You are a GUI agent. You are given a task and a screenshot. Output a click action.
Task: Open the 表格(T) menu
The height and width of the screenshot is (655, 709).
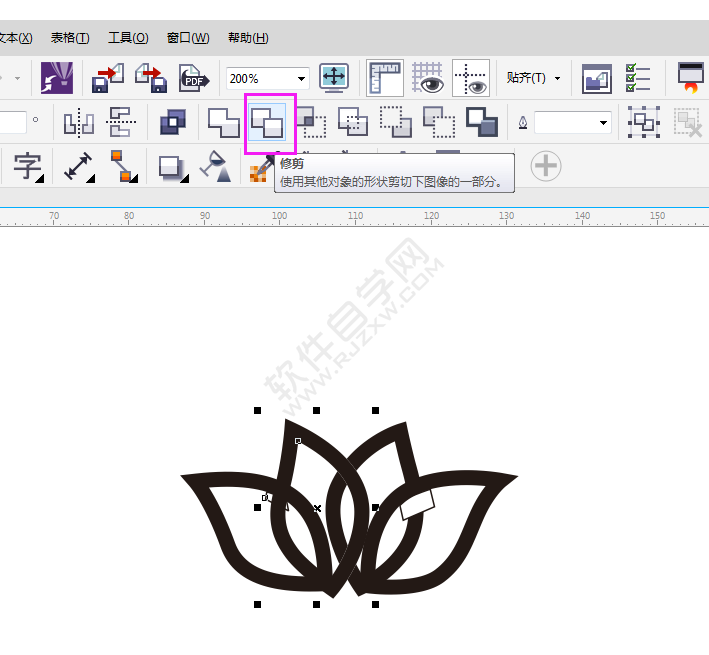(70, 38)
